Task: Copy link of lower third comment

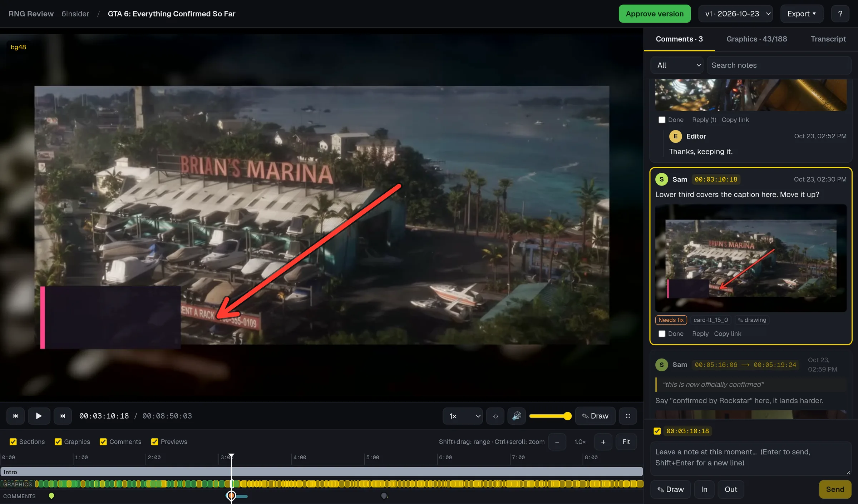Action: pos(728,334)
